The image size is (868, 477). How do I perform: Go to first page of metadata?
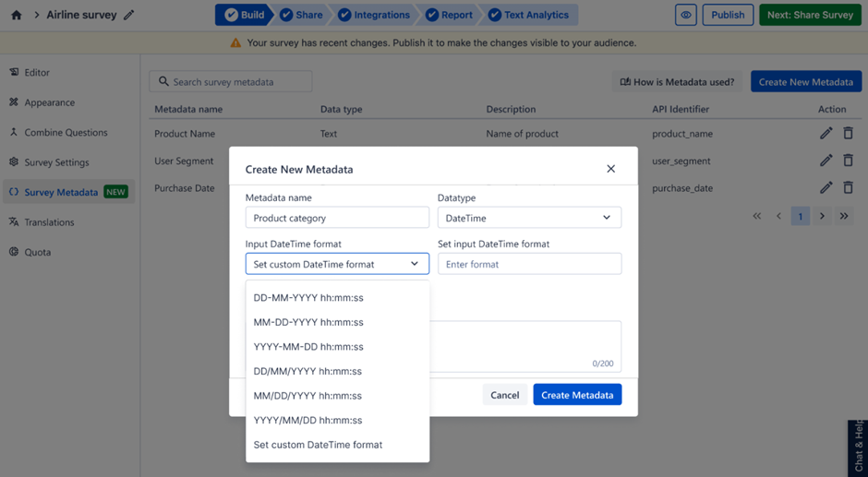pos(757,216)
